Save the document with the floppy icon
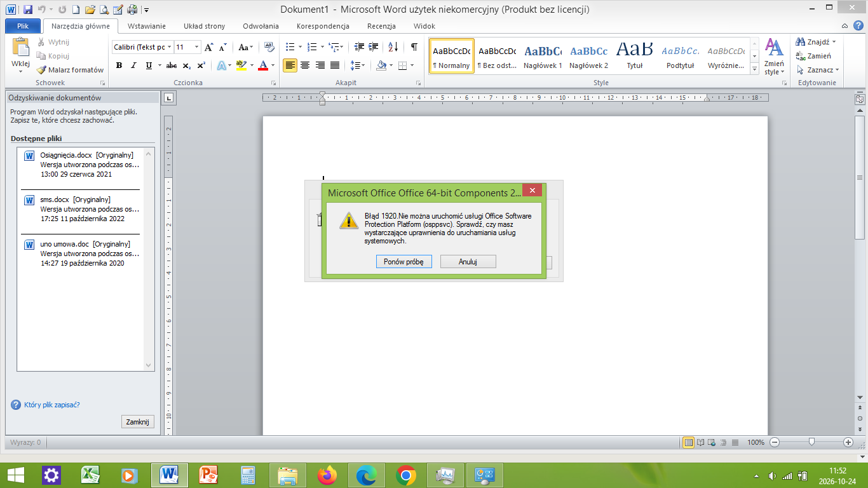The image size is (868, 488). (x=27, y=10)
